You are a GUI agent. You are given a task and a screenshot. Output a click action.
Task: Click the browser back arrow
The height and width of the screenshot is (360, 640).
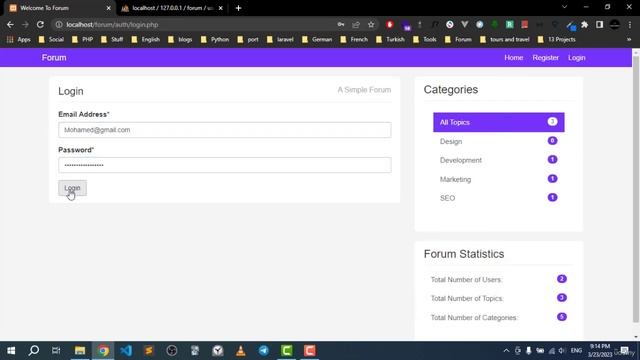click(x=10, y=24)
